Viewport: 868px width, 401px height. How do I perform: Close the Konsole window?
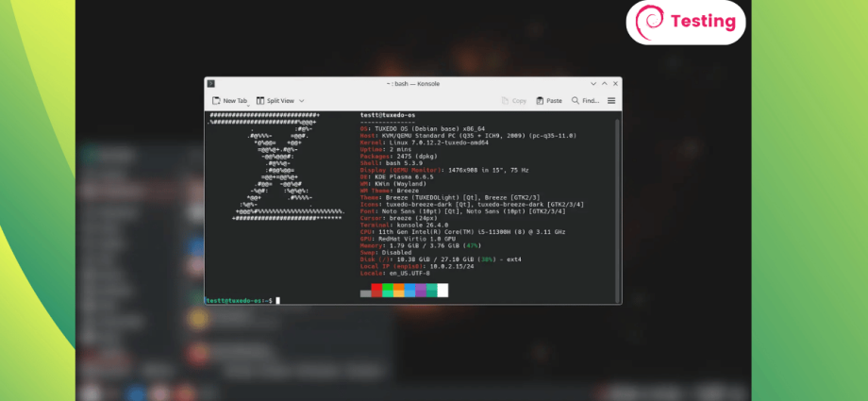tap(615, 84)
